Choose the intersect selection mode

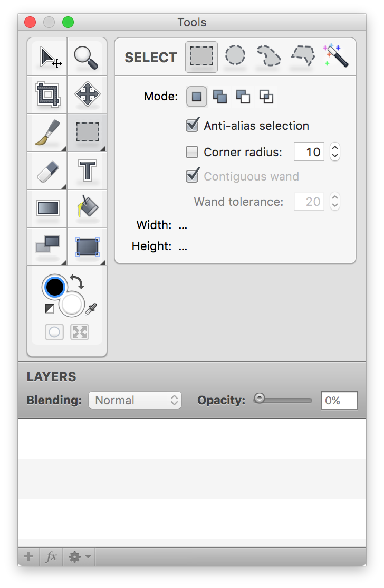266,97
